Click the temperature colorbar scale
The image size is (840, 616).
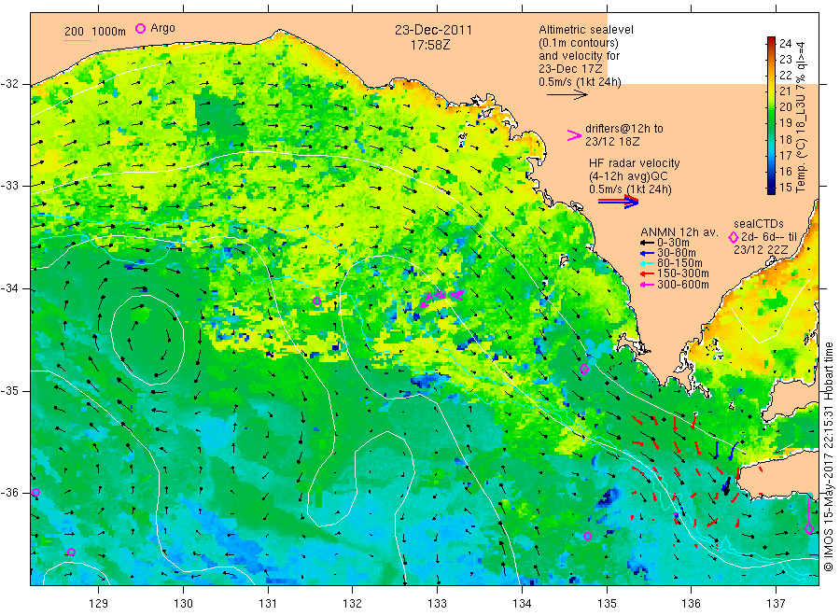tap(771, 115)
